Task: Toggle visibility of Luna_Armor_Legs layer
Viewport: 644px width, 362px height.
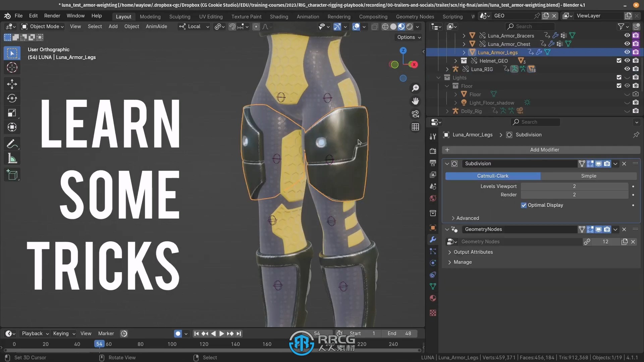Action: pyautogui.click(x=627, y=53)
